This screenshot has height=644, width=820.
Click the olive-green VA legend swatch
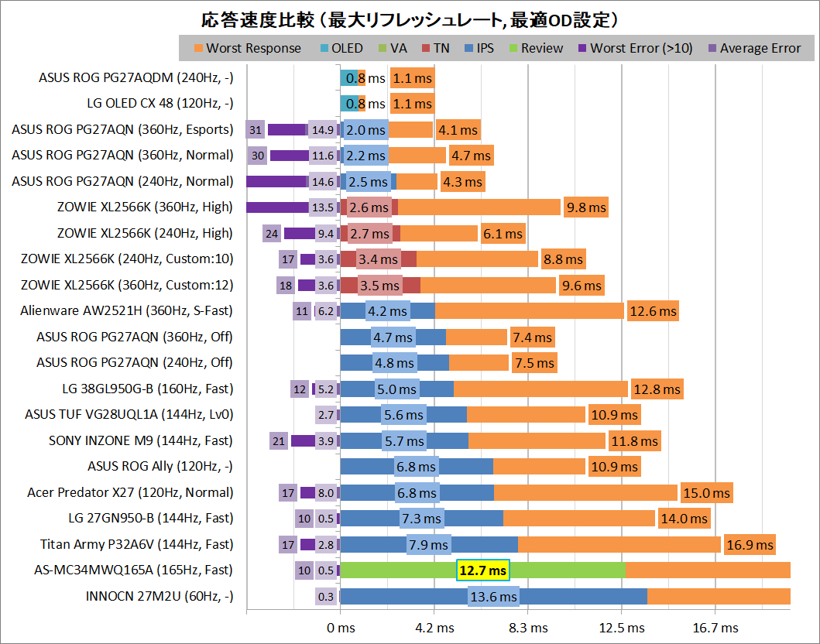383,49
